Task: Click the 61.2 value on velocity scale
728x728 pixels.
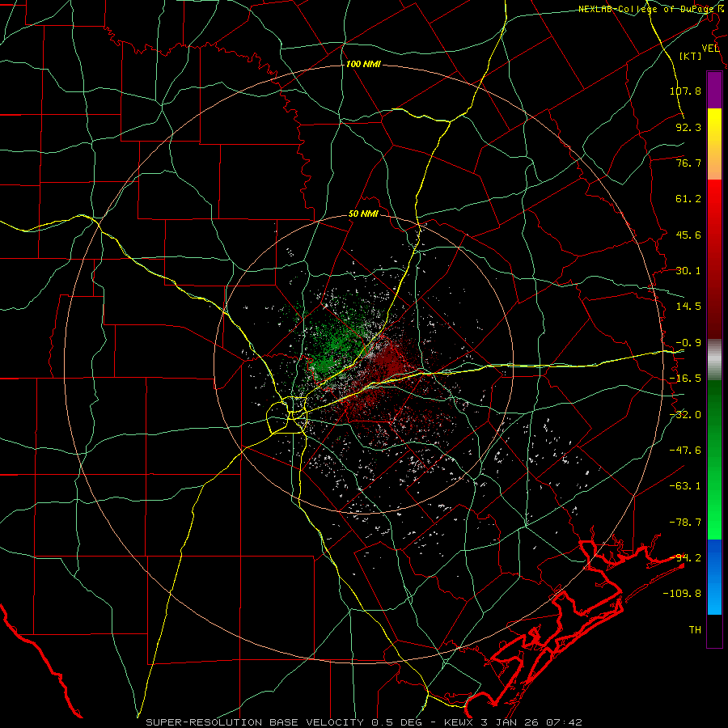Action: (688, 199)
